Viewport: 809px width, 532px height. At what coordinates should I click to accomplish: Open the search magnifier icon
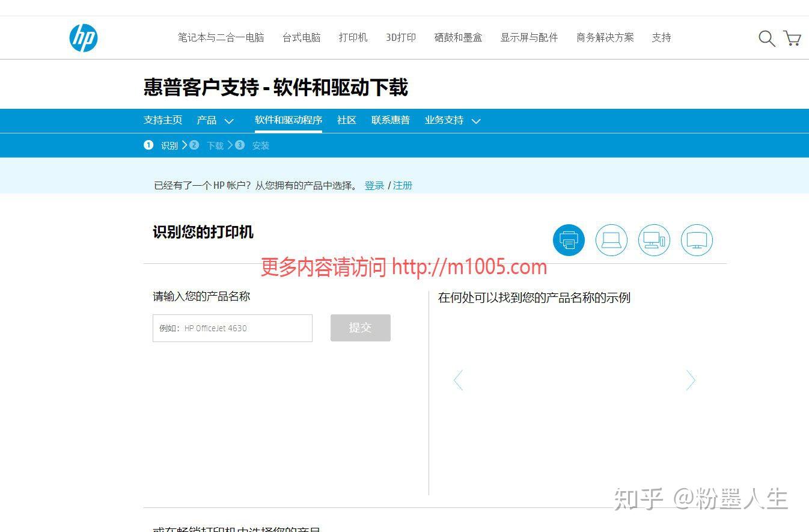pos(766,38)
